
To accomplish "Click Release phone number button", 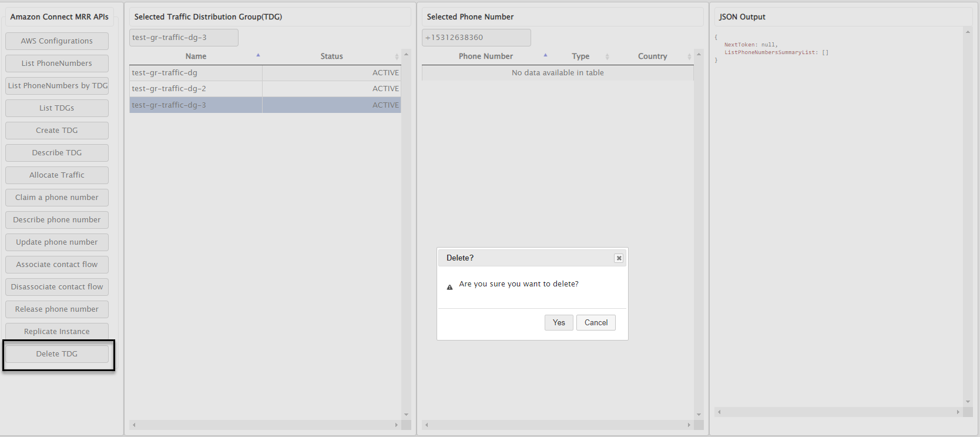I will [x=57, y=309].
